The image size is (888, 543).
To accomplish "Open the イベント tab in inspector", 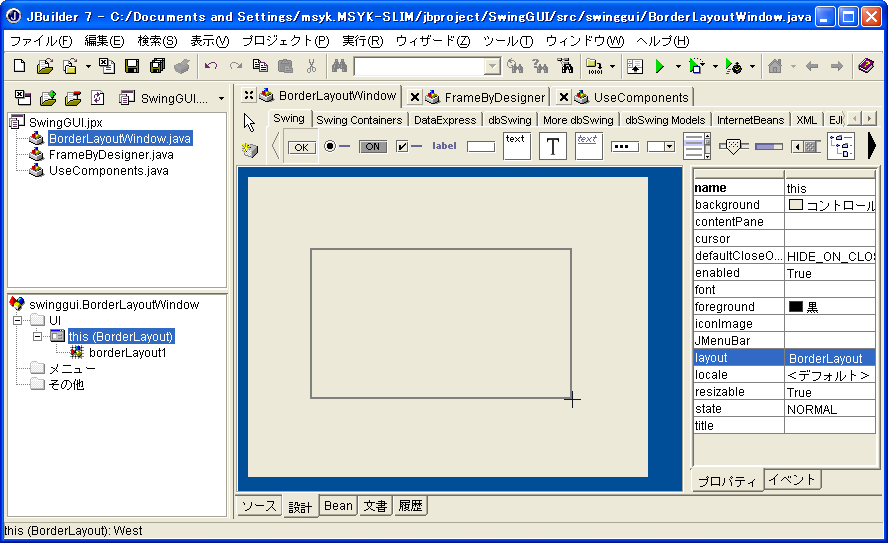I will coord(792,480).
